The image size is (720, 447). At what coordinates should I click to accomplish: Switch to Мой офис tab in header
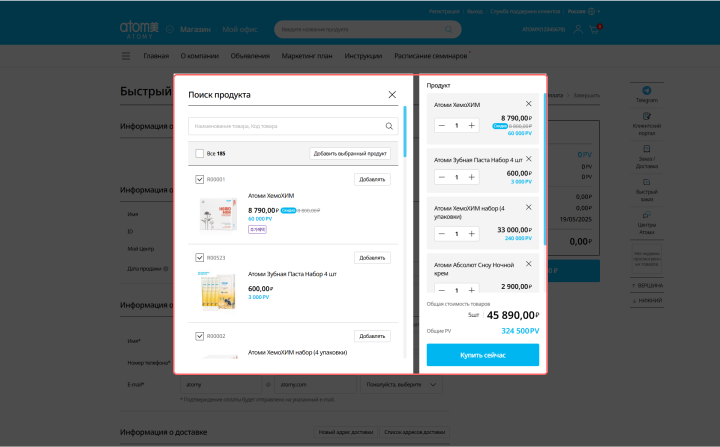tap(240, 29)
